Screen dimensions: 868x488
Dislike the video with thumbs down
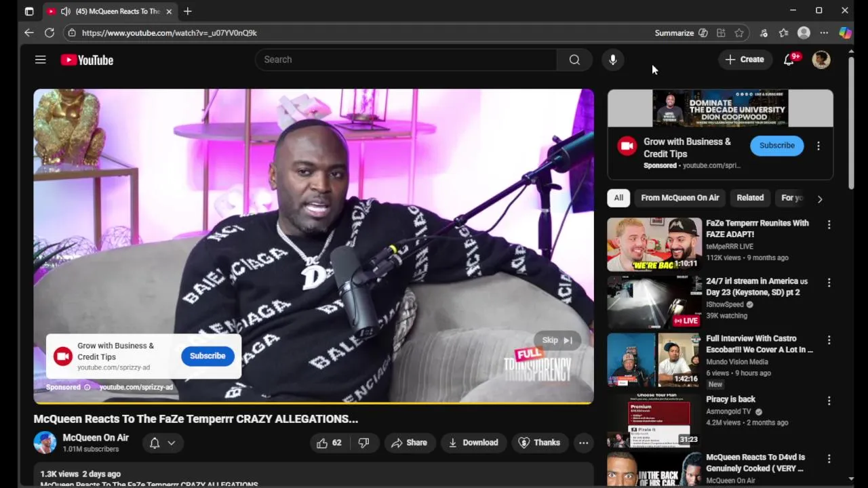(x=364, y=443)
